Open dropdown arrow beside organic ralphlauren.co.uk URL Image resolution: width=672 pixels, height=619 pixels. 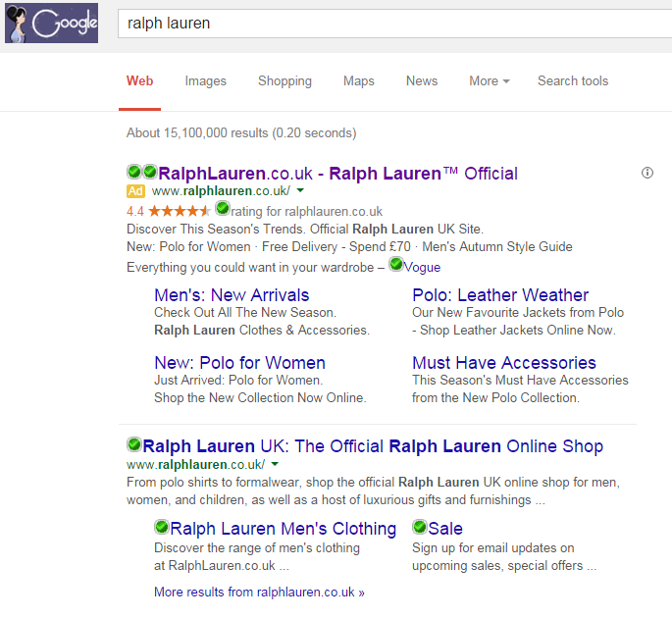tap(275, 464)
